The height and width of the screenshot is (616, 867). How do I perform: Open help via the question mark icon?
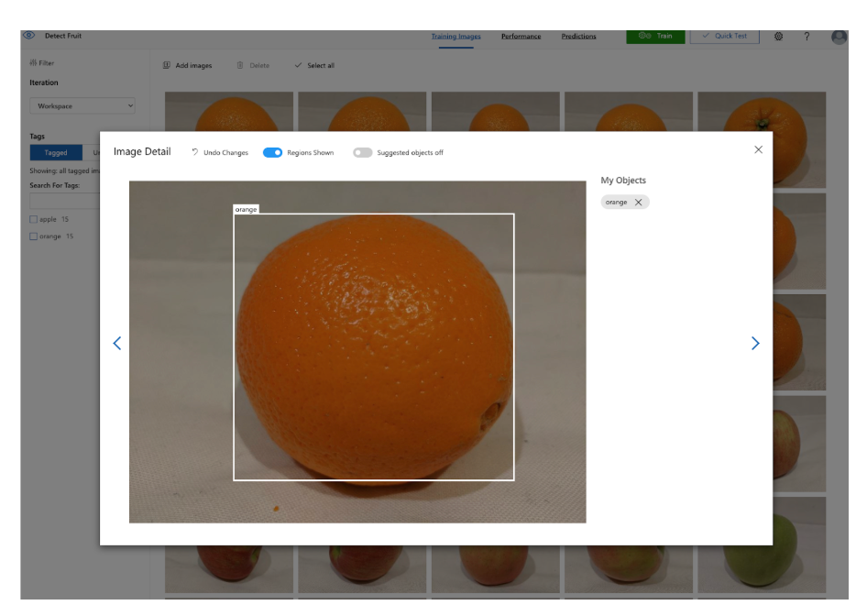click(807, 36)
